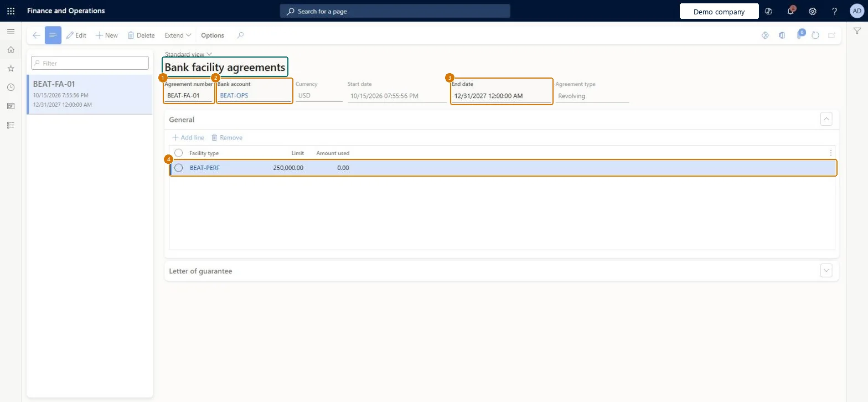Click Add line in General section
Screen dimensions: 868x402
[x=188, y=137]
